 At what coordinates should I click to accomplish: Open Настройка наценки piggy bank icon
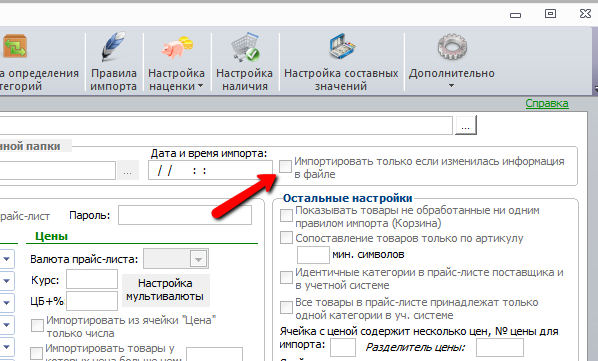coord(177,47)
